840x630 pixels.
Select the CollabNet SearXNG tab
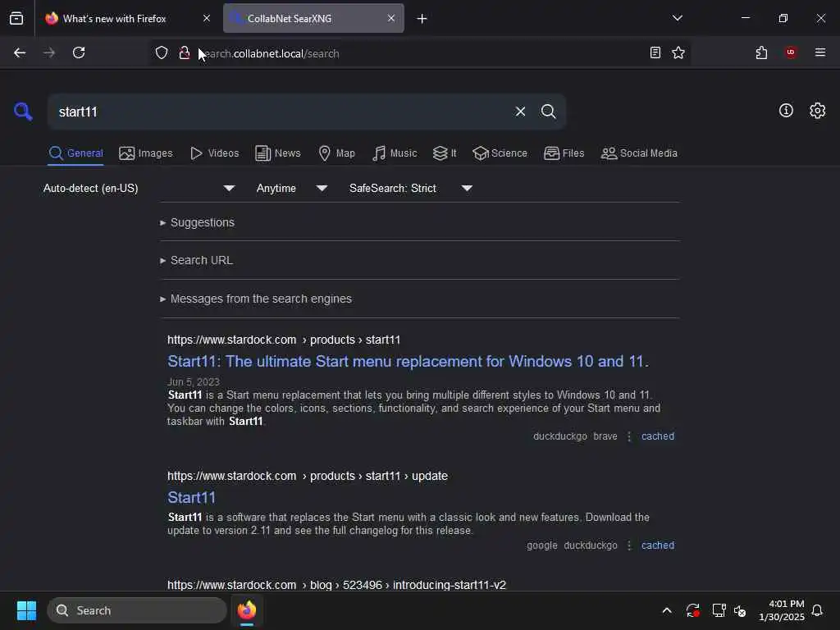click(313, 19)
